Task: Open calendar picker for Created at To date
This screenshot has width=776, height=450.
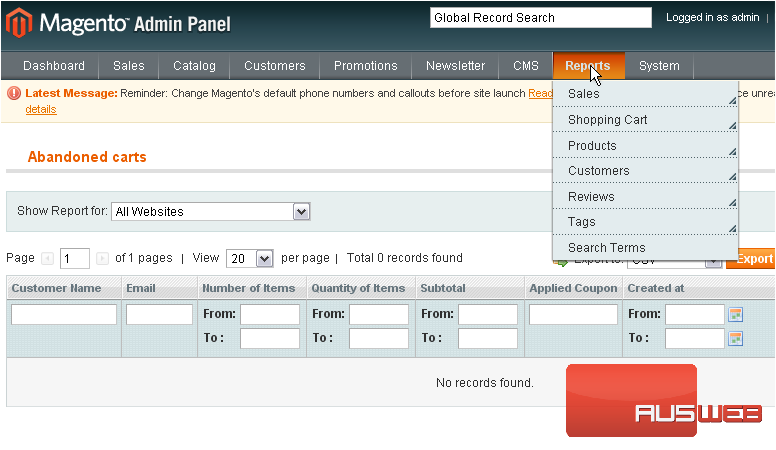Action: point(736,338)
